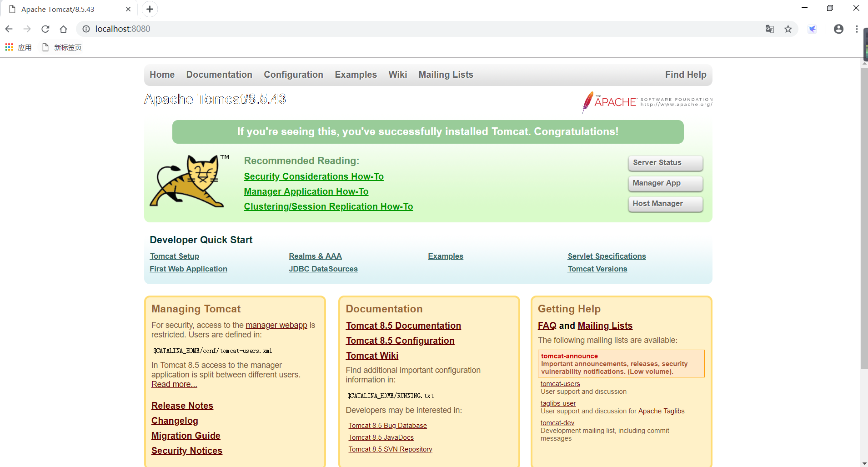
Task: Open the First Web Application link
Action: point(188,269)
